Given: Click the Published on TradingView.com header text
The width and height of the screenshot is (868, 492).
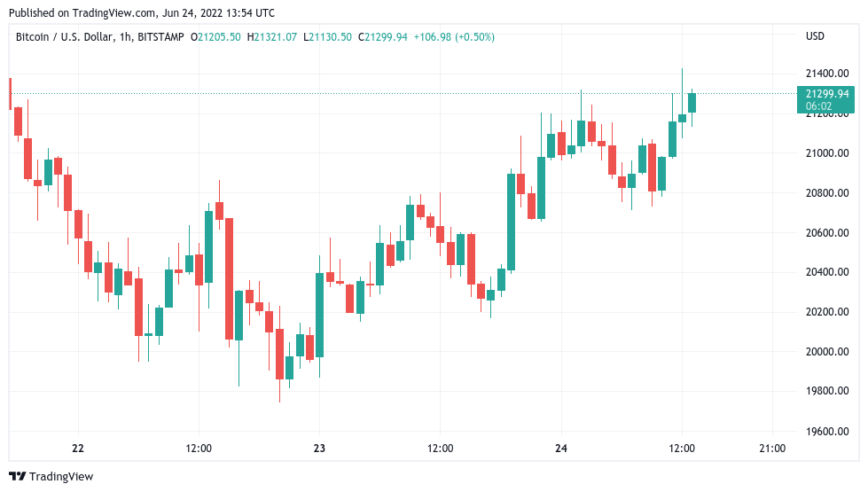Looking at the screenshot, I should pyautogui.click(x=142, y=12).
